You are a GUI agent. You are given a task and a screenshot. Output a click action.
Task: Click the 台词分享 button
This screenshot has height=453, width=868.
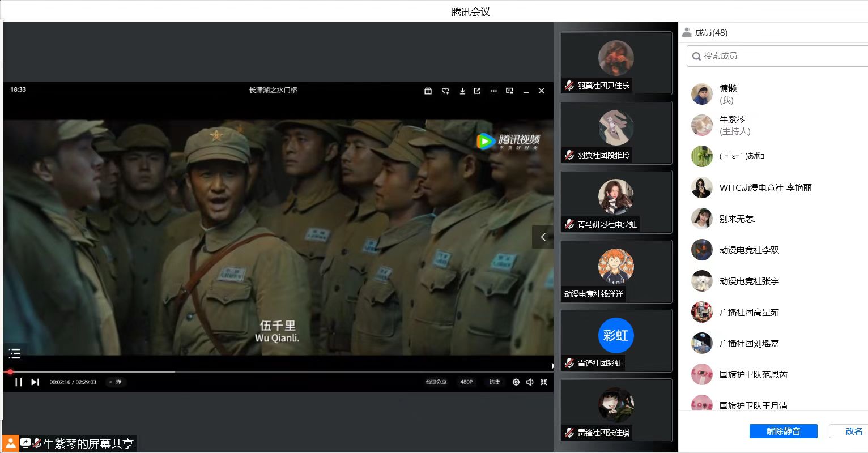pyautogui.click(x=436, y=382)
